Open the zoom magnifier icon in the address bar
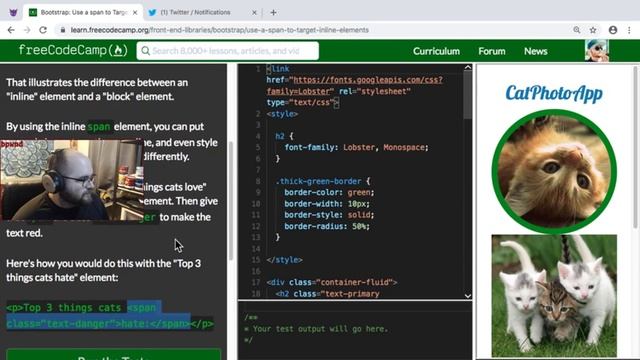 click(x=576, y=30)
